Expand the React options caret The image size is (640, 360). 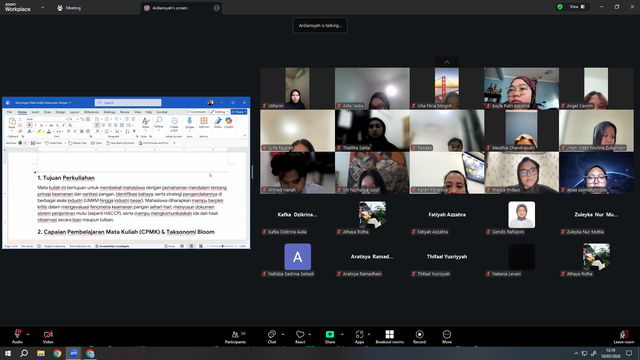tap(309, 334)
